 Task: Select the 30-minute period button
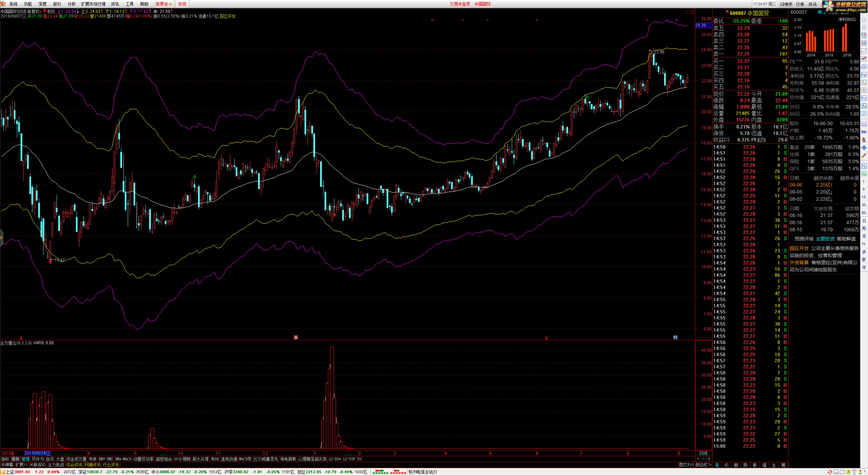pyautogui.click(x=864, y=205)
